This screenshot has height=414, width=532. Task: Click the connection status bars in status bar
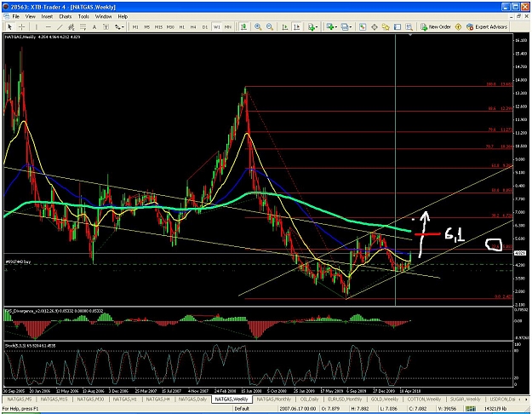click(x=470, y=409)
